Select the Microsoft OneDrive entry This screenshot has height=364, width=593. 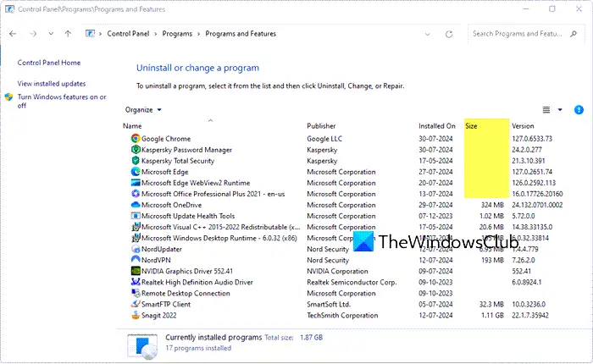tap(171, 205)
